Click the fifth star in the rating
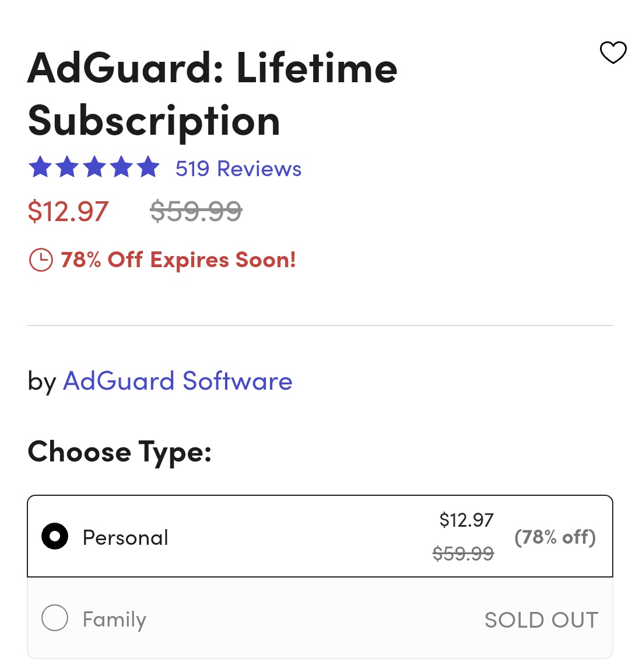The width and height of the screenshot is (639, 672). pyautogui.click(x=148, y=167)
